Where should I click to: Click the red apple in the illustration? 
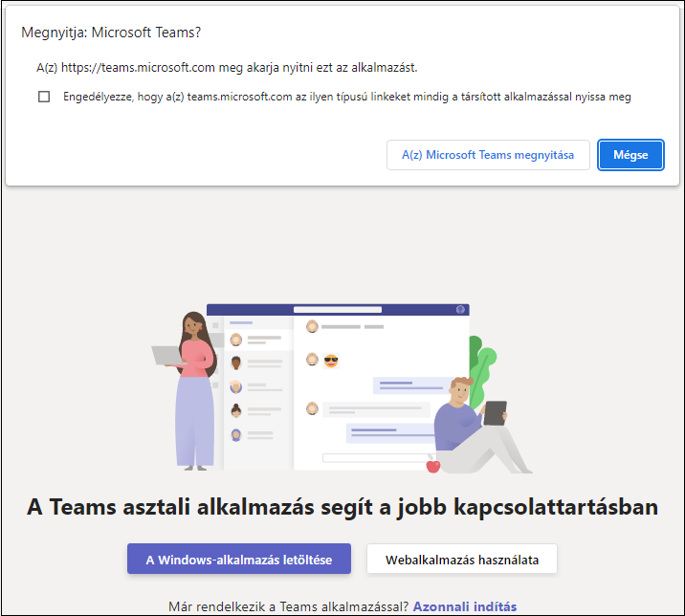tap(432, 465)
